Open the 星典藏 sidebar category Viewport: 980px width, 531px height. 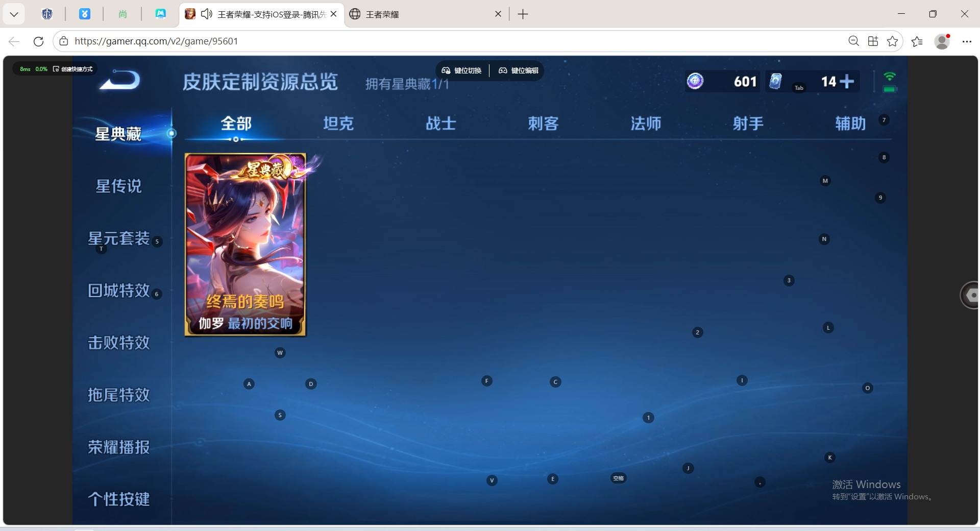pyautogui.click(x=118, y=134)
